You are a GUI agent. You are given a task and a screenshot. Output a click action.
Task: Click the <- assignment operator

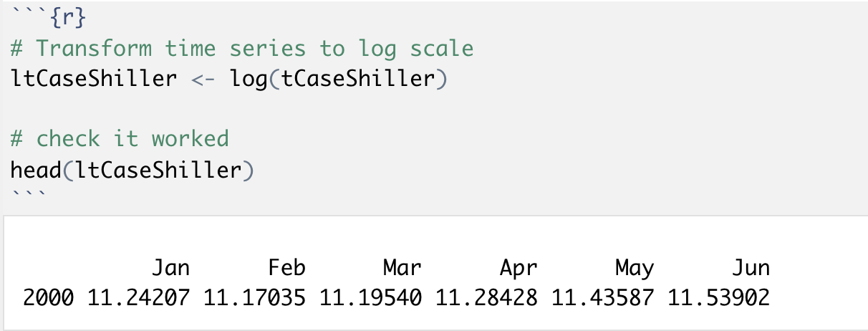tap(203, 78)
